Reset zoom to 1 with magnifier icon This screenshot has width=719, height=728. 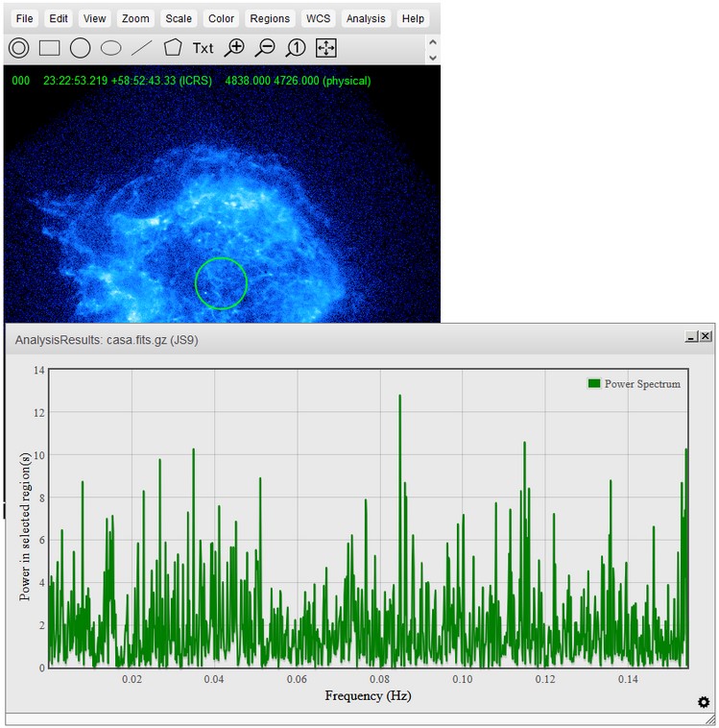[x=297, y=48]
